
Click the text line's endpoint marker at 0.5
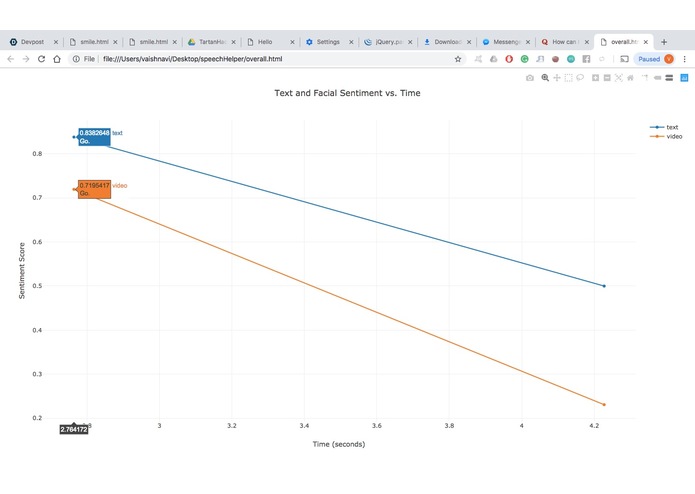[604, 286]
